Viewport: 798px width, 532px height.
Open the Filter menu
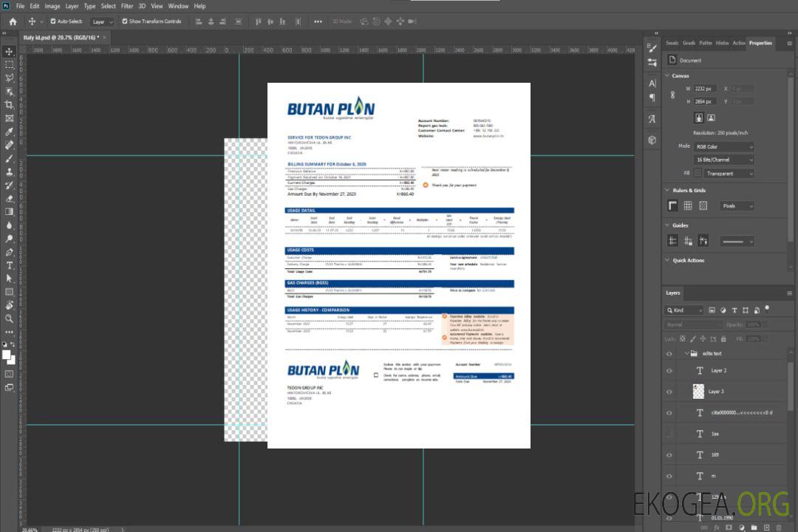click(x=127, y=6)
